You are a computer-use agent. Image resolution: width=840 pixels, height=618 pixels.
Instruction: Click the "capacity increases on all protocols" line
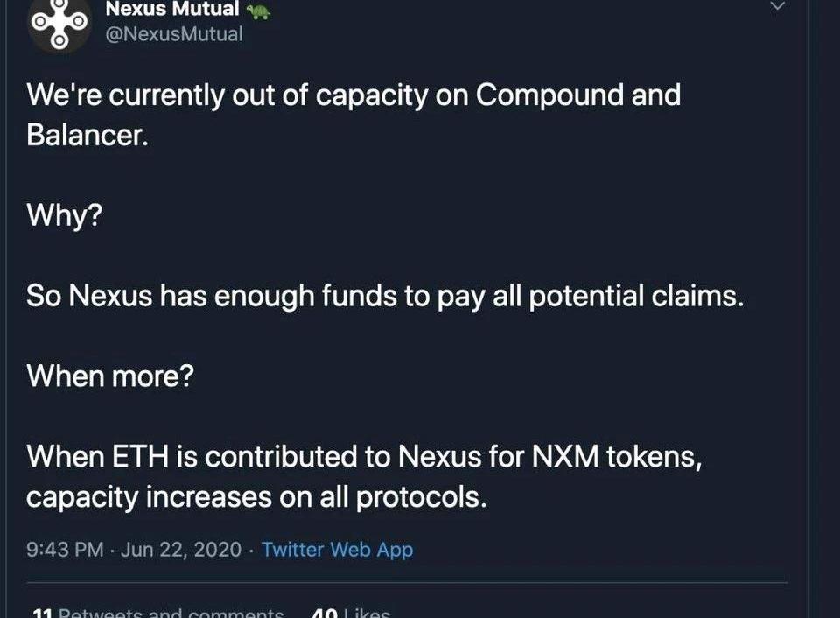255,497
